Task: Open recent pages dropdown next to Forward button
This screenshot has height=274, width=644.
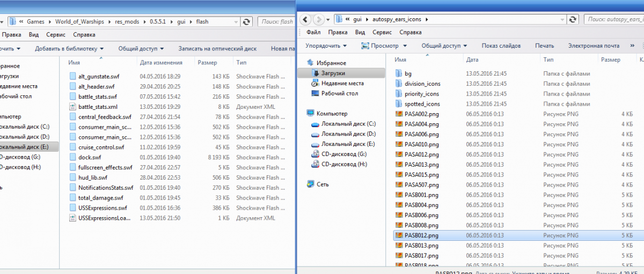Action: coord(327,20)
